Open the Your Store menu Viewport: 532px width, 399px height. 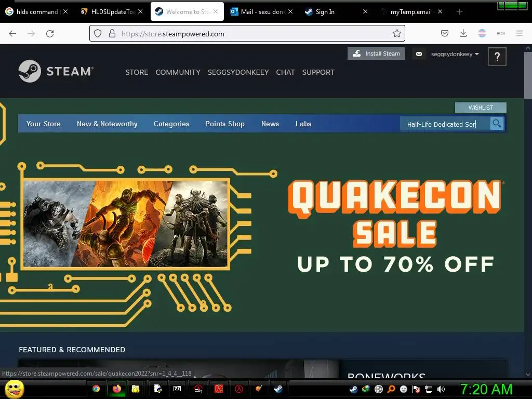44,124
